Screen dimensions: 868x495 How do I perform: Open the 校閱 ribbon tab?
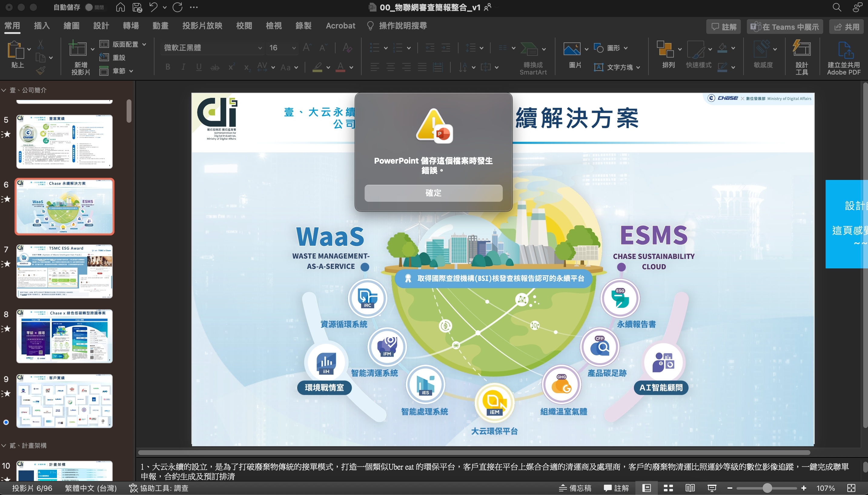[244, 25]
